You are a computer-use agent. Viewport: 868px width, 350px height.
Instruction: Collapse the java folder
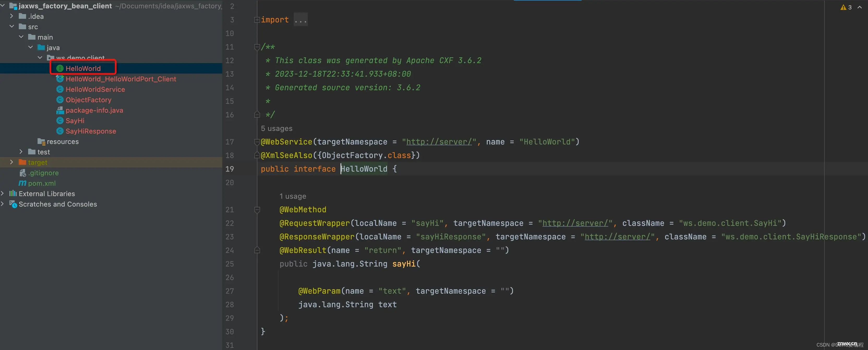tap(31, 47)
